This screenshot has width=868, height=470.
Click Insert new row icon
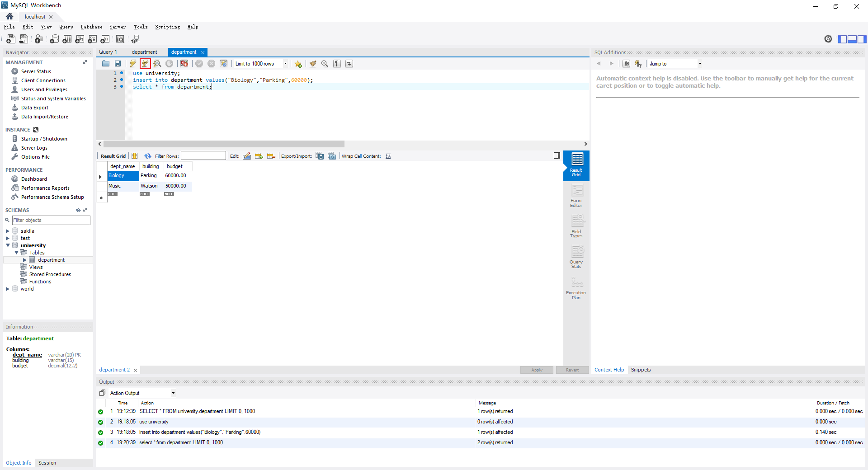click(259, 156)
